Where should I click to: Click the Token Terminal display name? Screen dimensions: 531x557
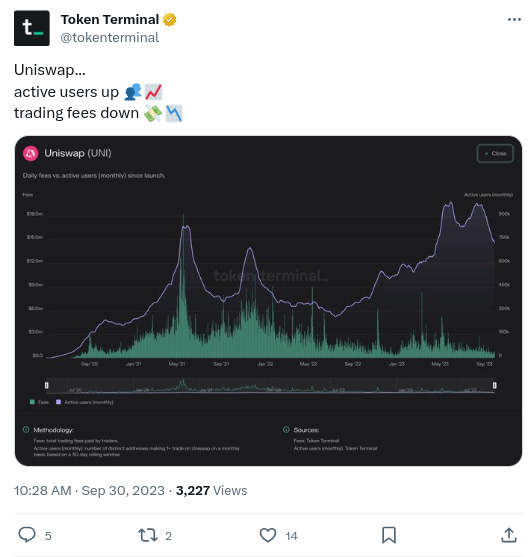coord(110,20)
